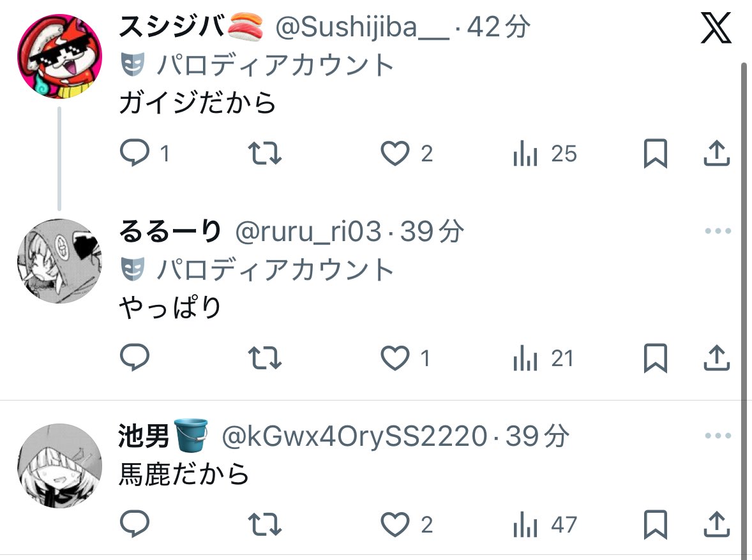
Task: Bookmark the スシジバ post
Action: (x=655, y=153)
